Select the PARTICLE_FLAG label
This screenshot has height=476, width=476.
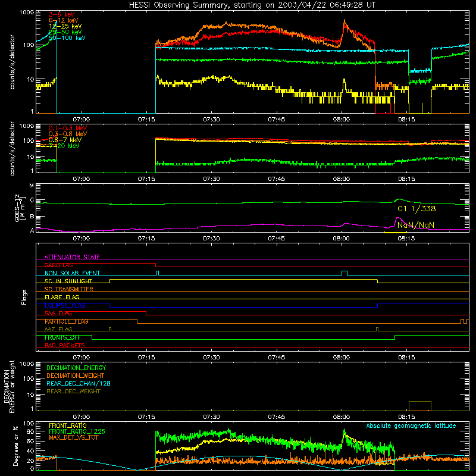point(67,321)
